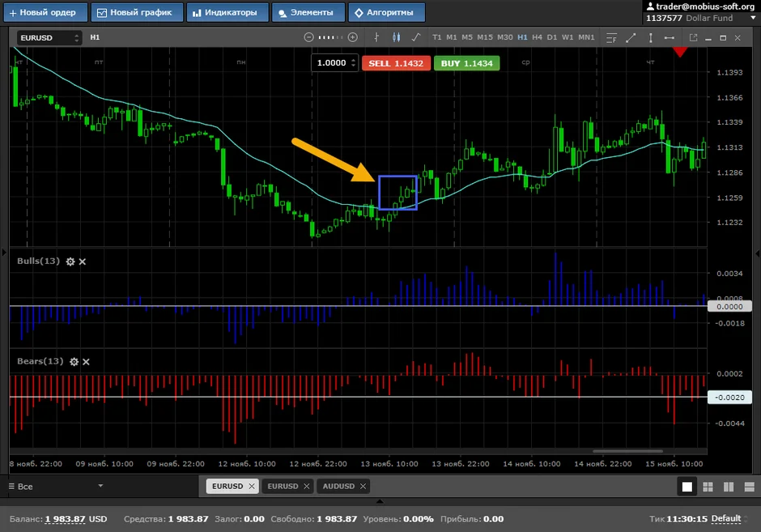
Task: Zoom out the chart with minus icon
Action: 308,37
